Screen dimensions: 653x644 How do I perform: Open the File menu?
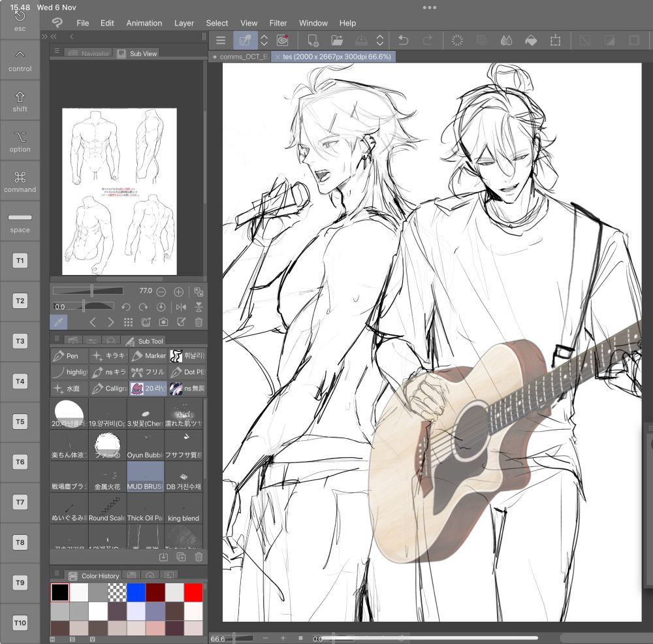82,23
